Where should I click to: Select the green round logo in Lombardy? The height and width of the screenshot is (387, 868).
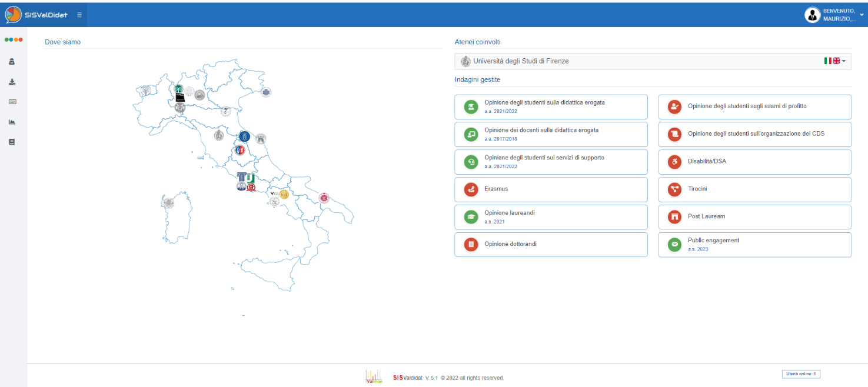click(x=179, y=89)
